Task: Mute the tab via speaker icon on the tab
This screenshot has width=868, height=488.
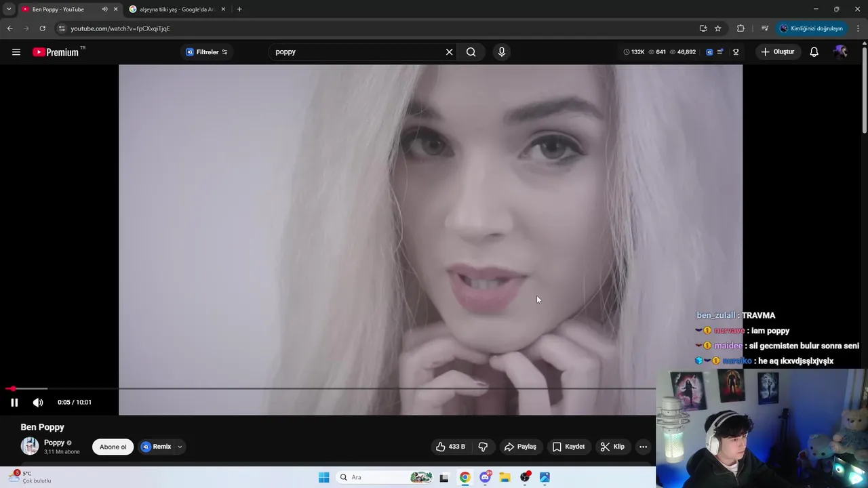Action: click(x=104, y=9)
